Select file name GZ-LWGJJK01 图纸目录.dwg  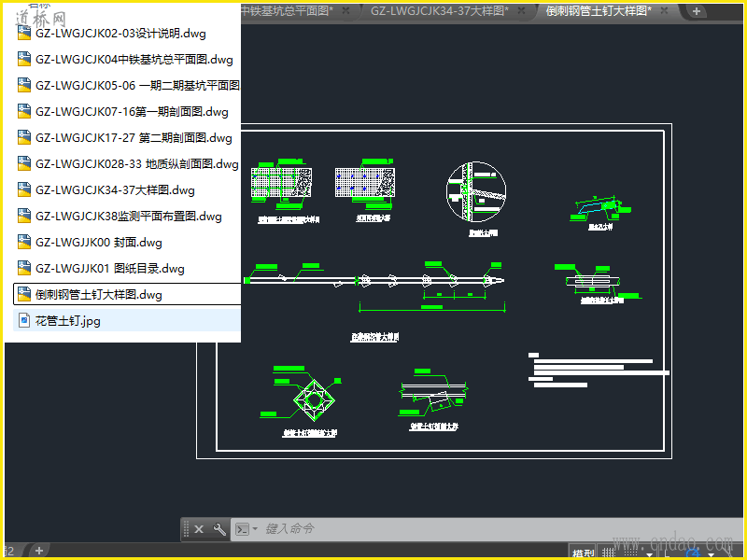(109, 269)
